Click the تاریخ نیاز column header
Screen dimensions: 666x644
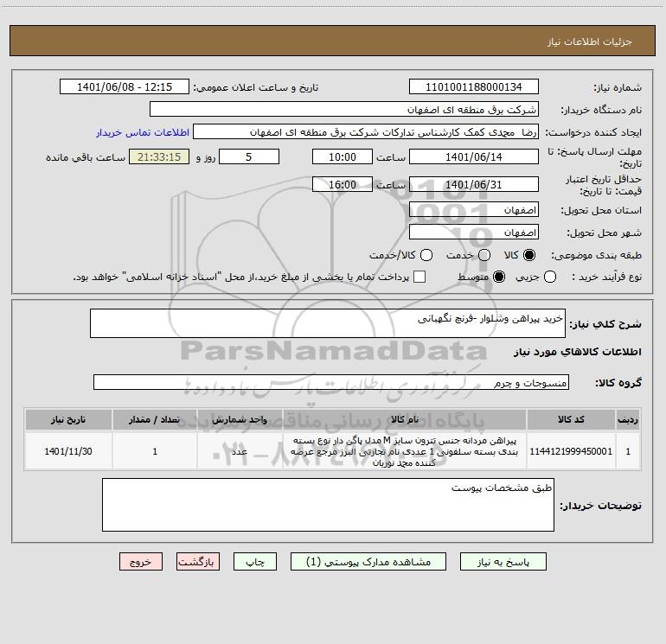pyautogui.click(x=68, y=419)
